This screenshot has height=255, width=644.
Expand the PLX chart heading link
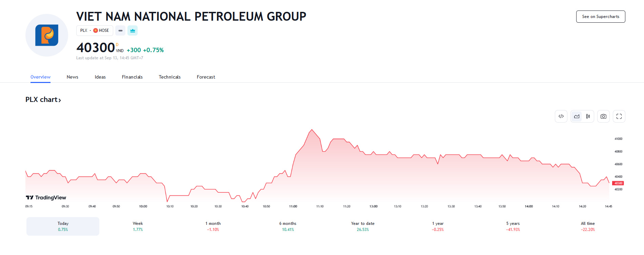[x=43, y=100]
